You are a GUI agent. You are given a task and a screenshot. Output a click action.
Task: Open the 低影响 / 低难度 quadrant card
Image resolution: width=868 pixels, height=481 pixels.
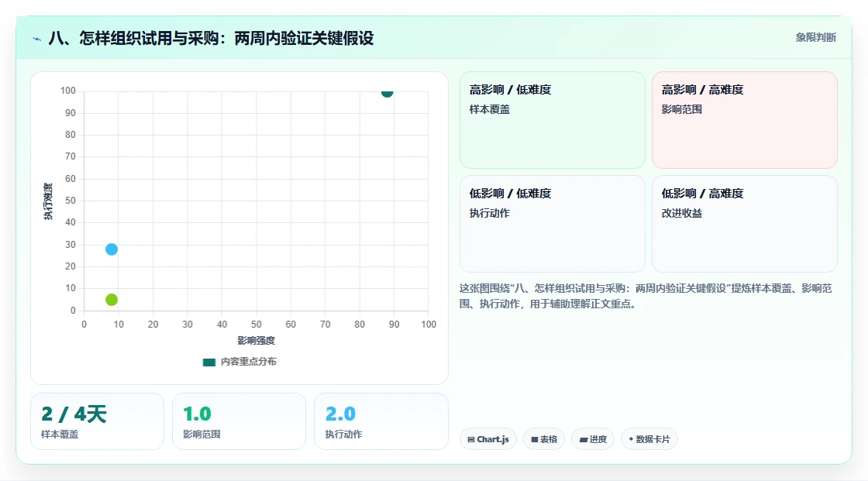pyautogui.click(x=553, y=224)
